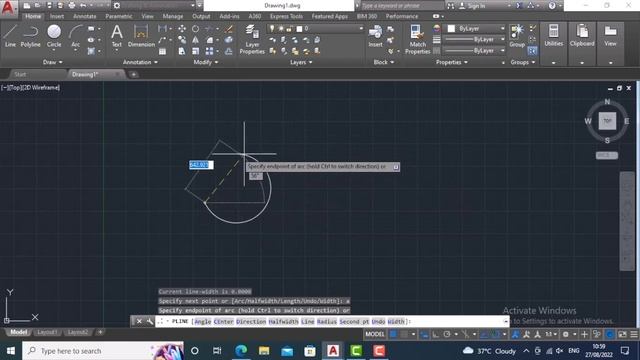Click the Rotate tool in Modify
Image resolution: width=640 pixels, height=360 pixels.
196,29
